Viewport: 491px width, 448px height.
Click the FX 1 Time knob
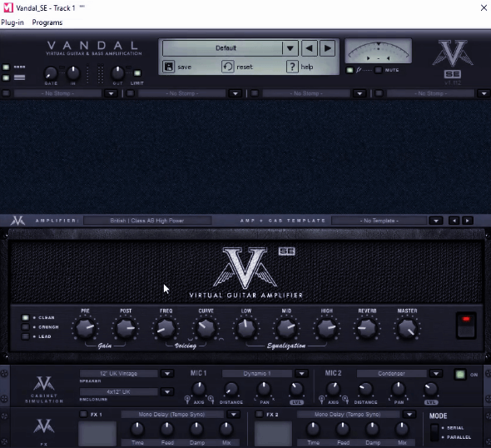137,429
